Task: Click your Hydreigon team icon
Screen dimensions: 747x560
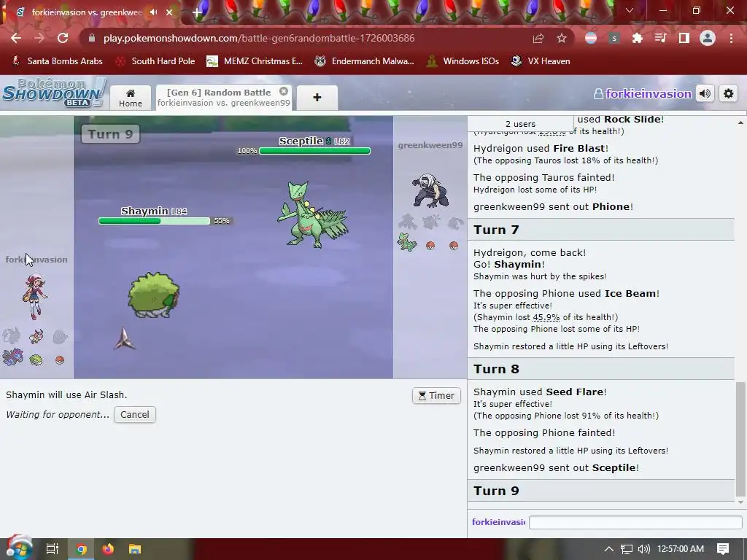Action: click(13, 357)
